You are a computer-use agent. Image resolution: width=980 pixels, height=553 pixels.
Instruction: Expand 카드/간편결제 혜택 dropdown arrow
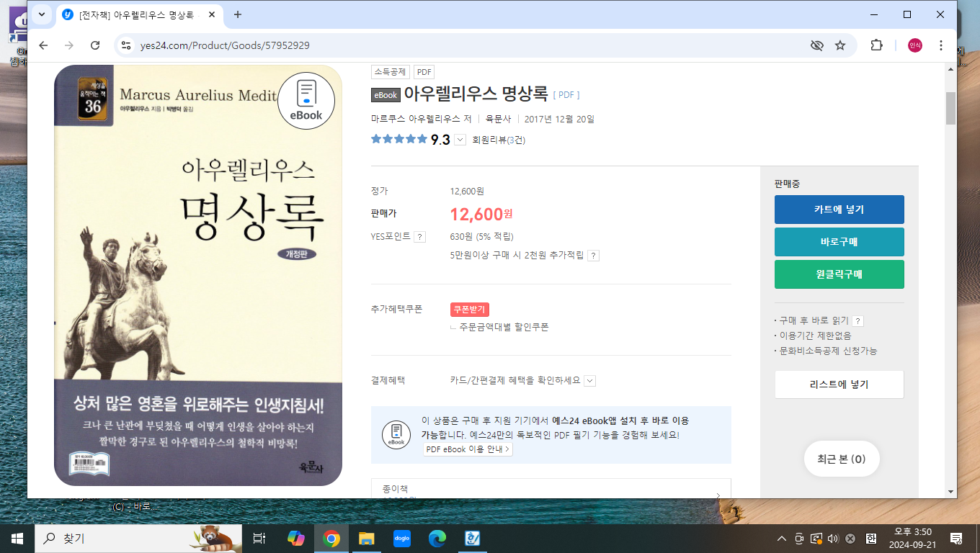(589, 381)
